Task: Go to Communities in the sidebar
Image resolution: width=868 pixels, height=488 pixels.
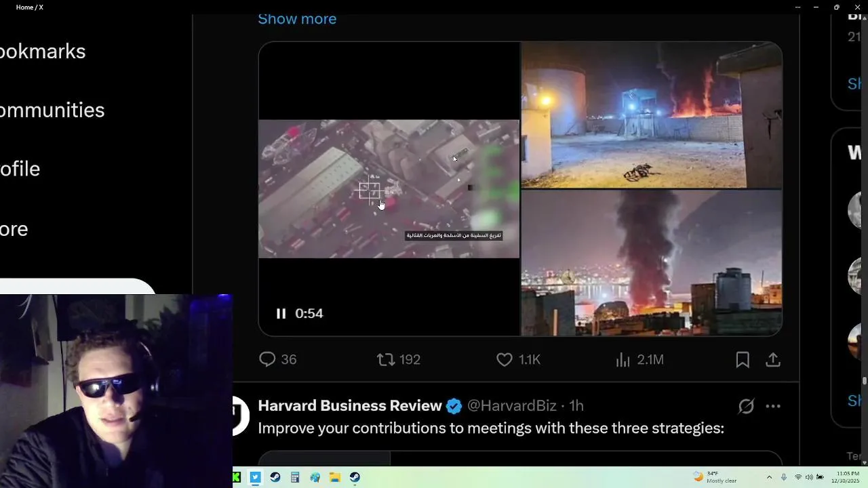Action: pyautogui.click(x=52, y=110)
